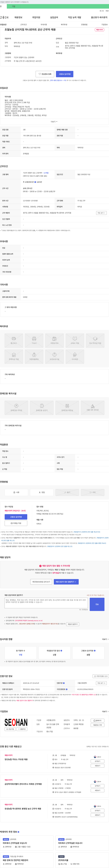Click 고용24 입사지원 under 접수 마감일

click(x=16, y=517)
